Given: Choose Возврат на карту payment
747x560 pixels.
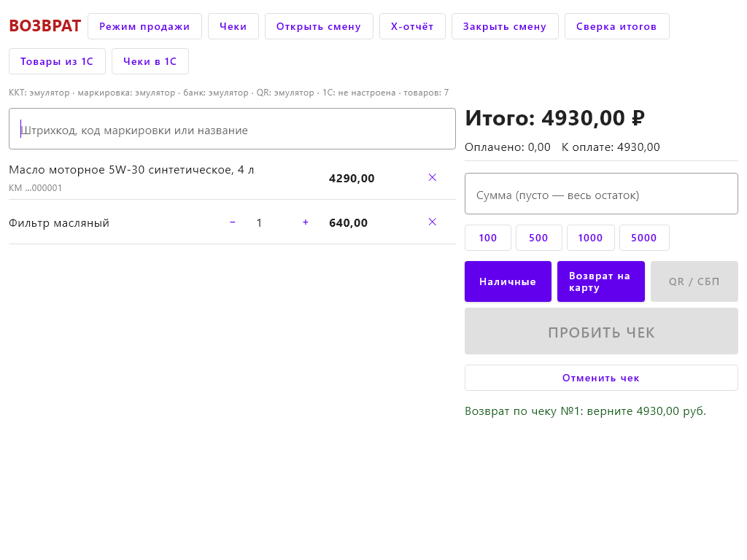Looking at the screenshot, I should (x=601, y=281).
